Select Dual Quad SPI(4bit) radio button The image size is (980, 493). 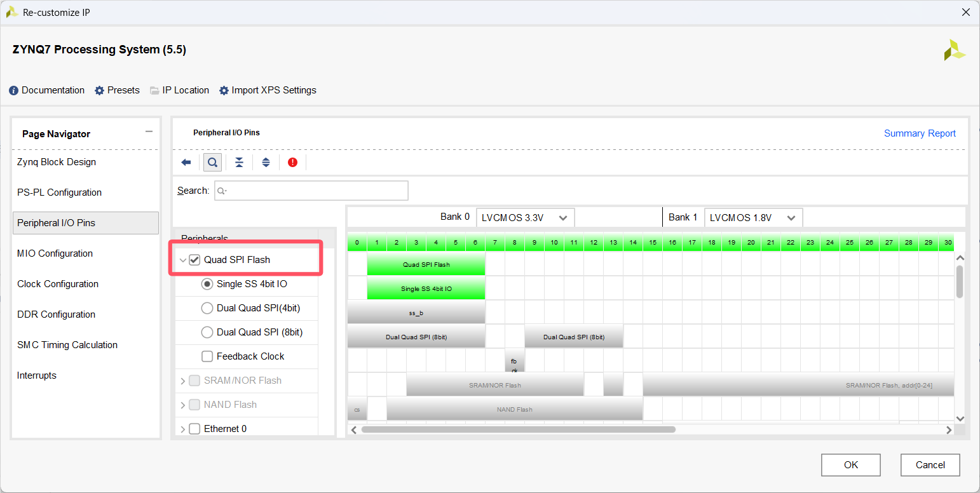(x=207, y=308)
